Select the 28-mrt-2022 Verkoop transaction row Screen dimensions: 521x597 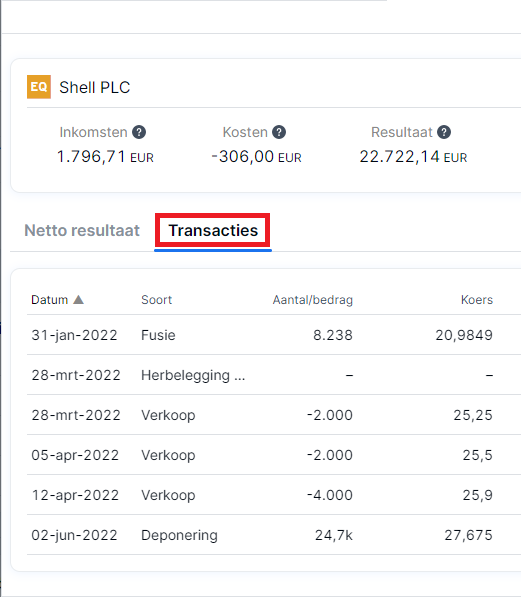pos(274,415)
